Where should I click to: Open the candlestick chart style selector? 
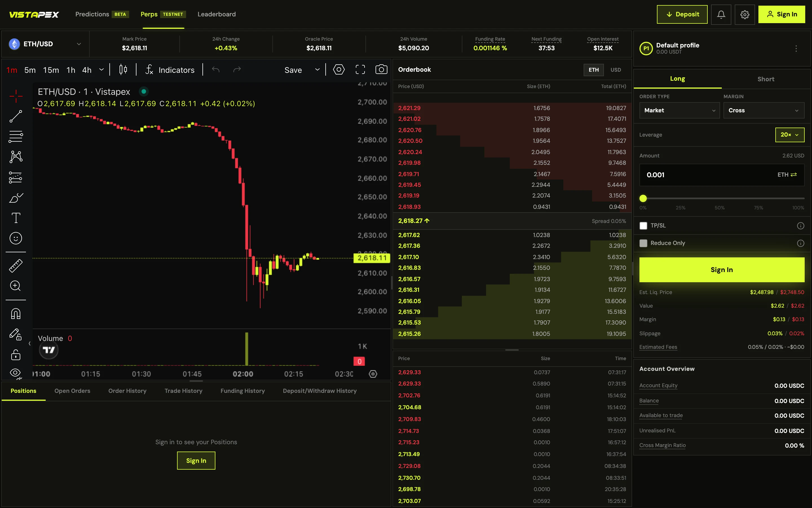click(x=123, y=70)
